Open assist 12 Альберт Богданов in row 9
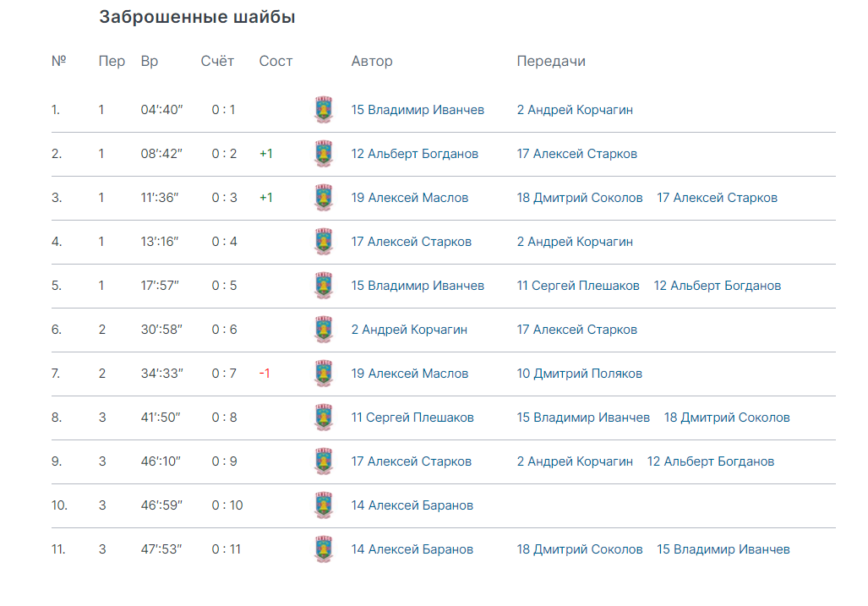 point(711,461)
